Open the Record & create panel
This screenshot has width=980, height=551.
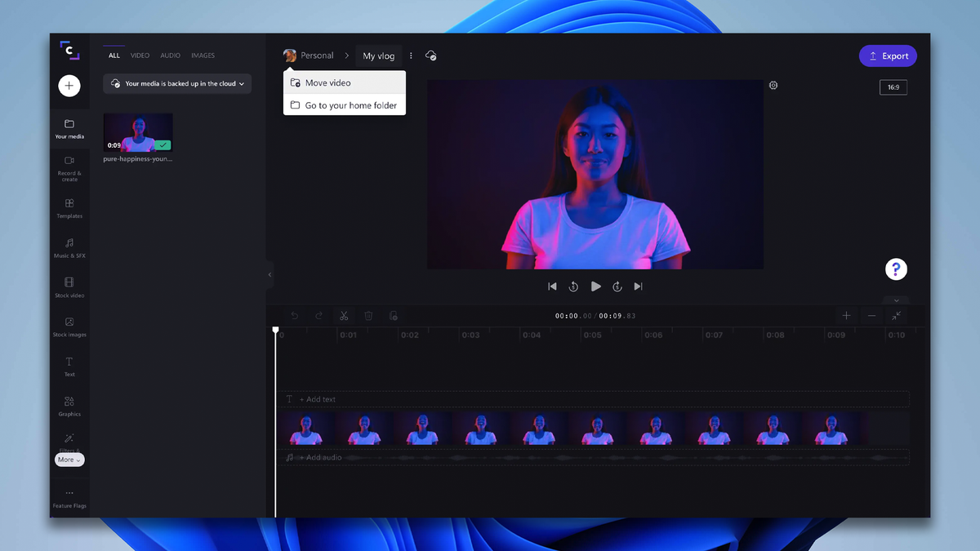[x=69, y=167]
